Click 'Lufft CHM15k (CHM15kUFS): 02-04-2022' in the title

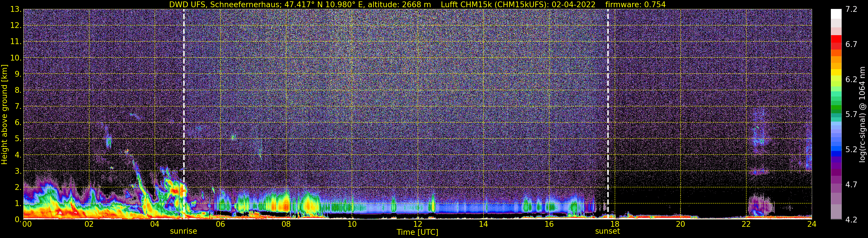[x=518, y=5]
